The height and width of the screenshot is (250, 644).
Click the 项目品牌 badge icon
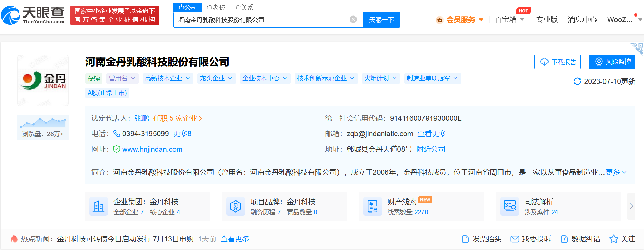(236, 206)
